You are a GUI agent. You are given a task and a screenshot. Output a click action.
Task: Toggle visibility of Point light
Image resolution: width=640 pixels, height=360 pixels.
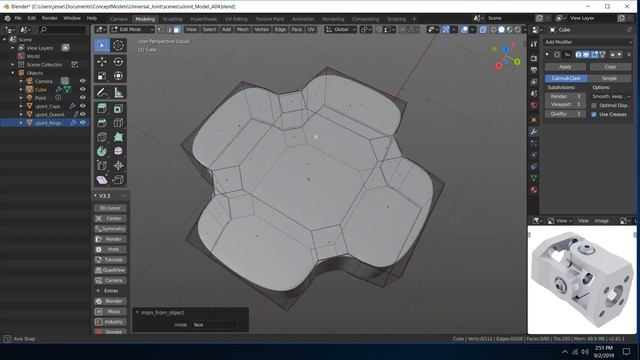tap(82, 98)
